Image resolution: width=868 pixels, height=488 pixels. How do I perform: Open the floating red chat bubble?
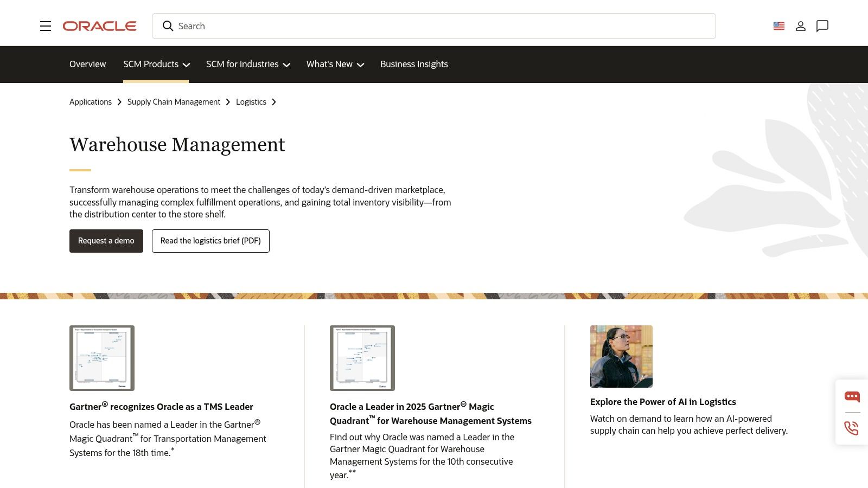[x=852, y=396]
